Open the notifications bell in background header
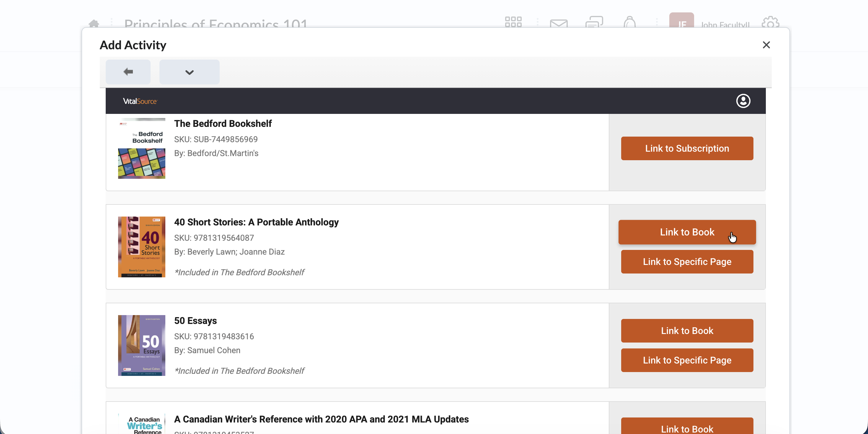The height and width of the screenshot is (434, 868). coord(629,22)
